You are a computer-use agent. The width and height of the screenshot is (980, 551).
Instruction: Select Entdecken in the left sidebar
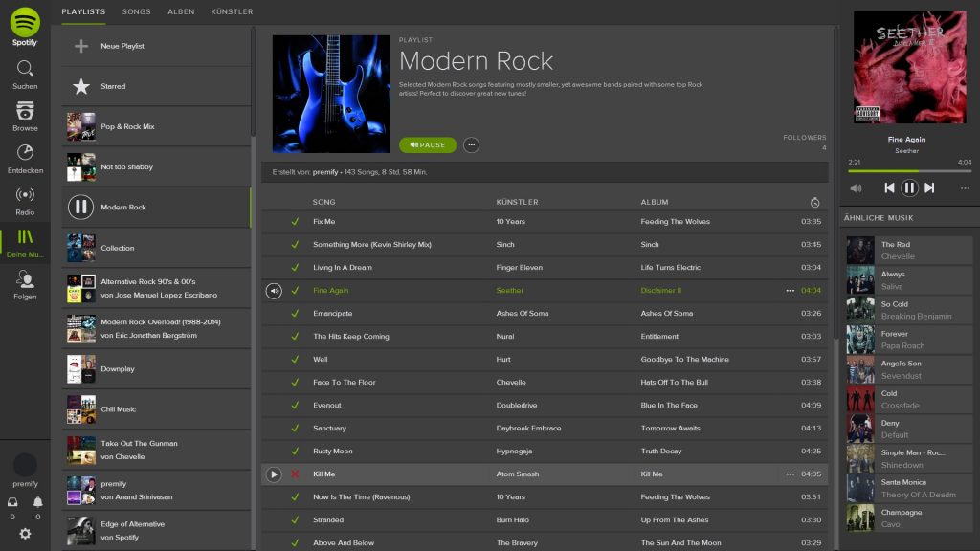25,159
